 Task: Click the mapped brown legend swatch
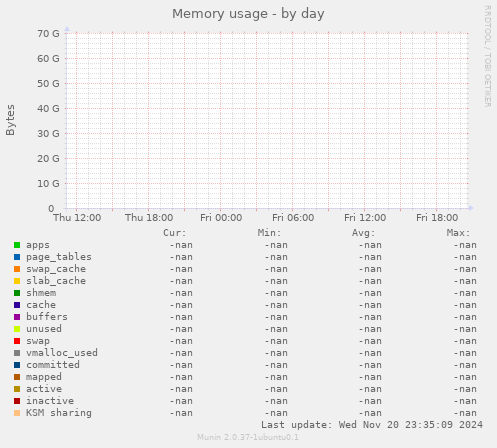point(17,377)
